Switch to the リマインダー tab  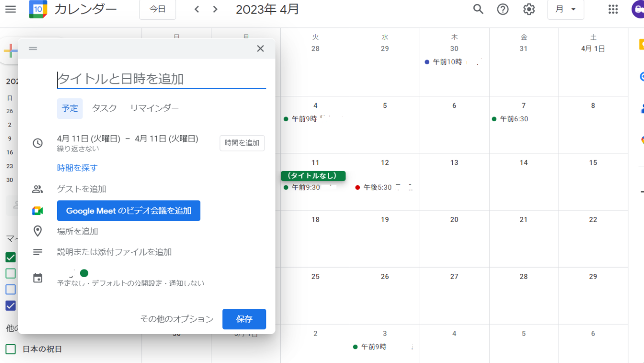(x=154, y=108)
